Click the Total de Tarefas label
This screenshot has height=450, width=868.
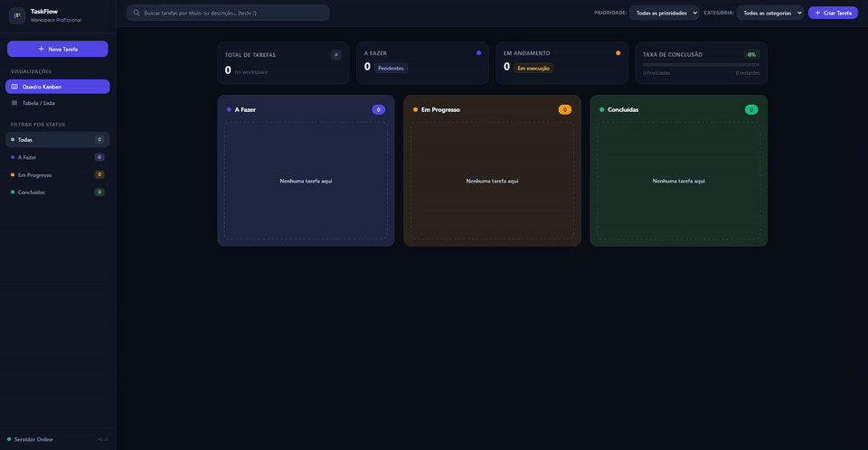tap(250, 55)
